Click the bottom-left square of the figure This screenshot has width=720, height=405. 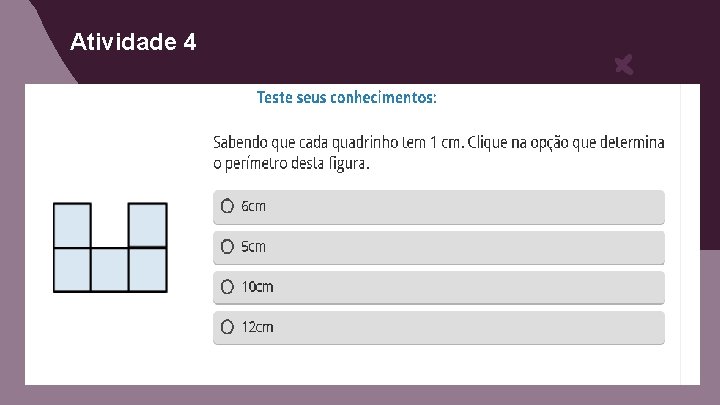click(72, 269)
